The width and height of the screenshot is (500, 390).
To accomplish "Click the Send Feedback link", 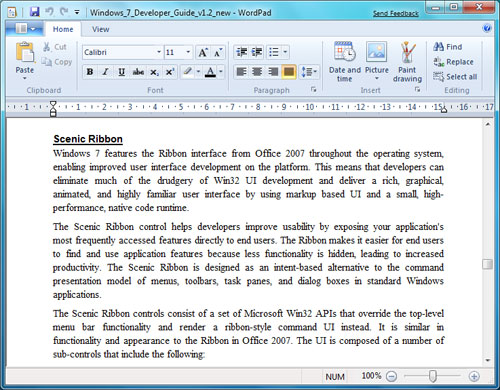I will (396, 14).
